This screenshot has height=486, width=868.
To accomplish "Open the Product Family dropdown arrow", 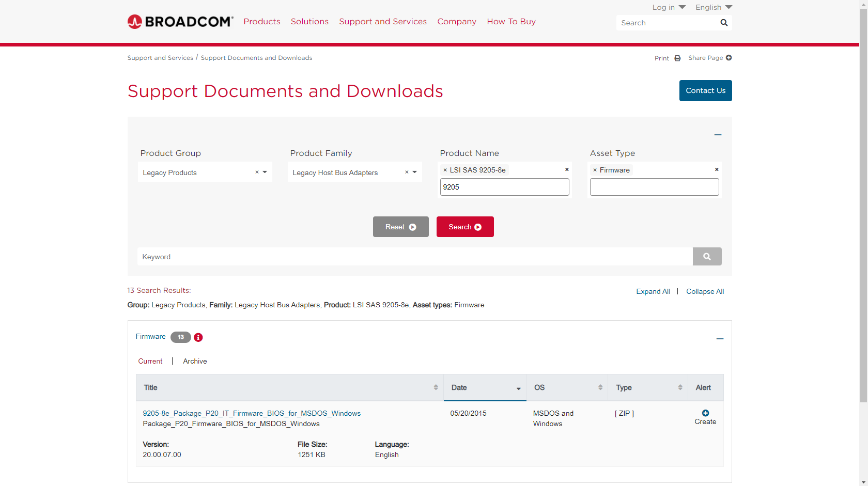I will tap(415, 173).
